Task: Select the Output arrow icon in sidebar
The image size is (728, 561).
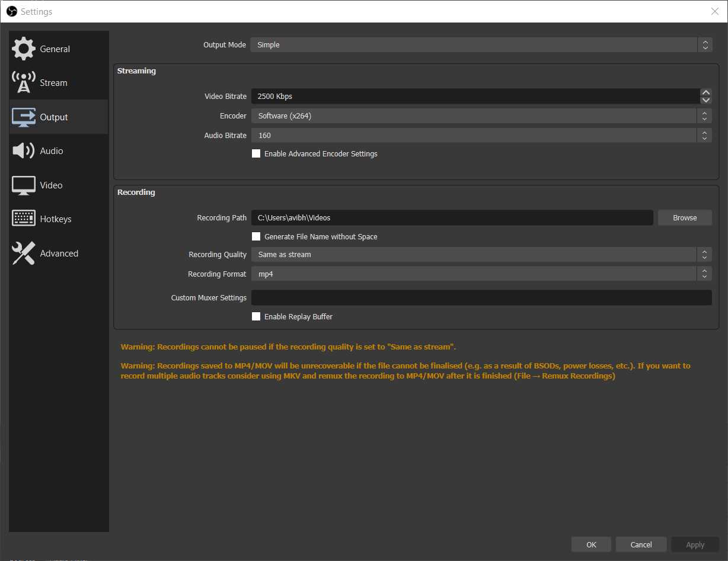Action: click(x=23, y=117)
